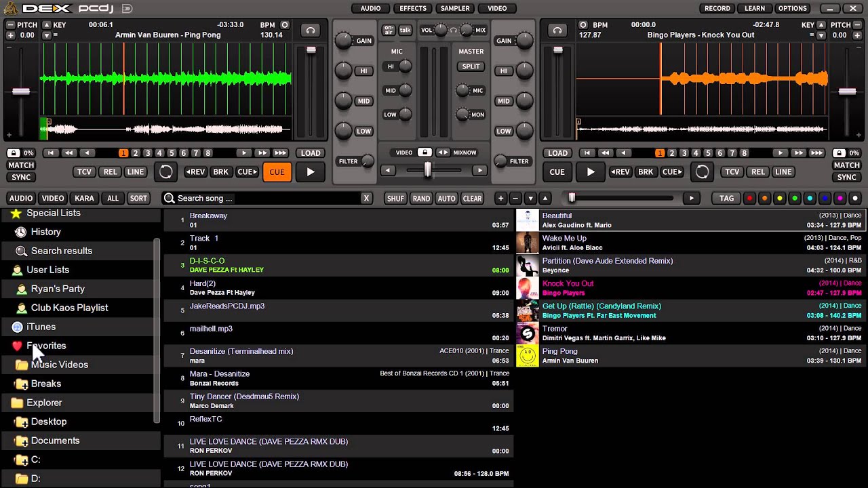Click right deck triple-arrow skip forward icon
This screenshot has height=488, width=868.
tap(817, 153)
